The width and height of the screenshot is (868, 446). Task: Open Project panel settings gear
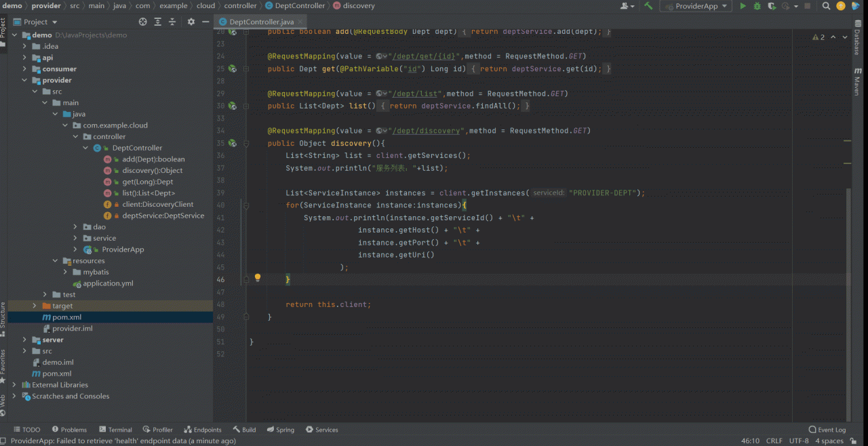pos(191,22)
